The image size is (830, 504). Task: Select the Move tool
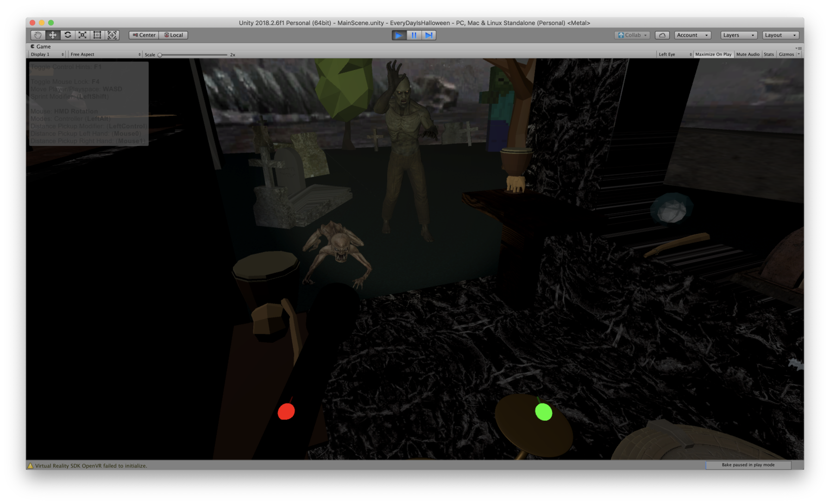point(53,35)
